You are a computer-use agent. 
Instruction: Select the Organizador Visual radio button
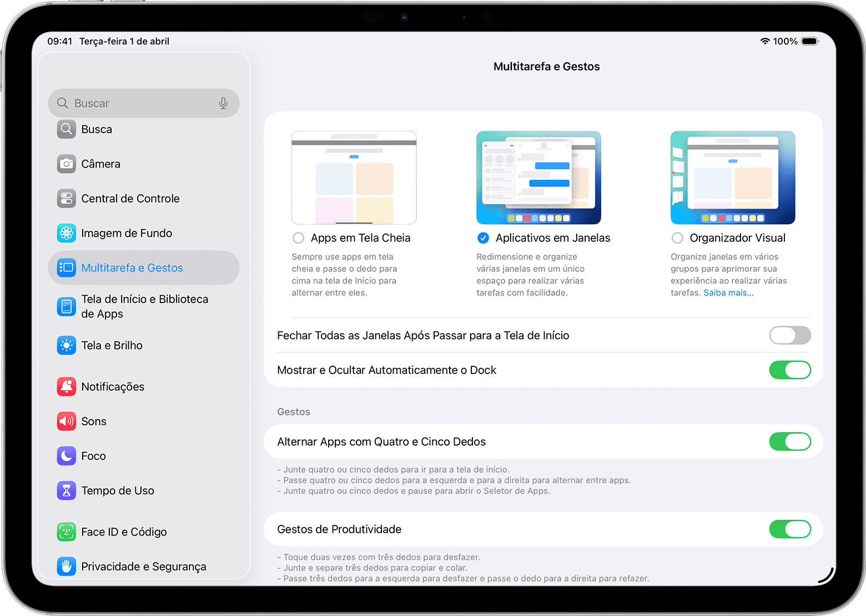pyautogui.click(x=677, y=238)
